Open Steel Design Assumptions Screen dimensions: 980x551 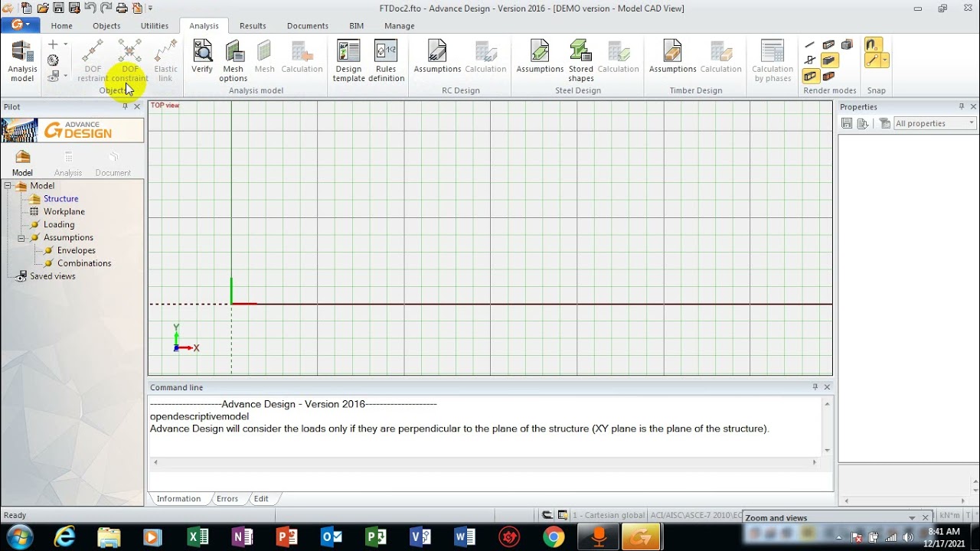point(540,57)
